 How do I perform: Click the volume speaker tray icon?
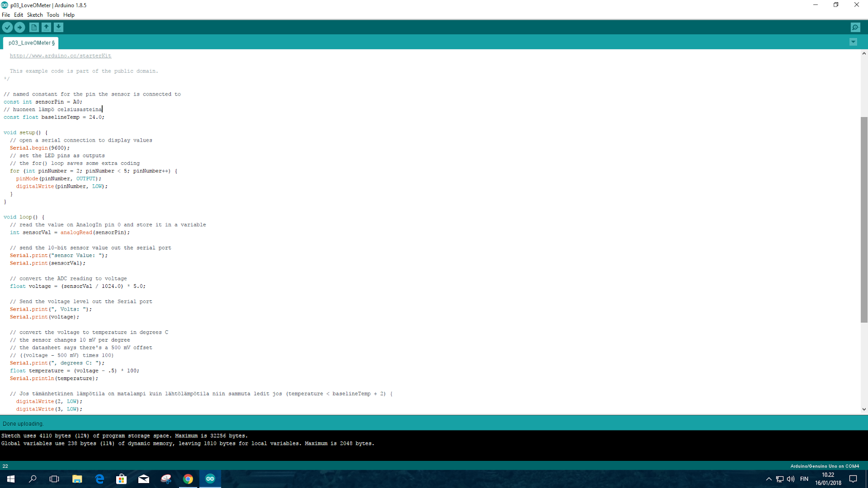(x=791, y=479)
